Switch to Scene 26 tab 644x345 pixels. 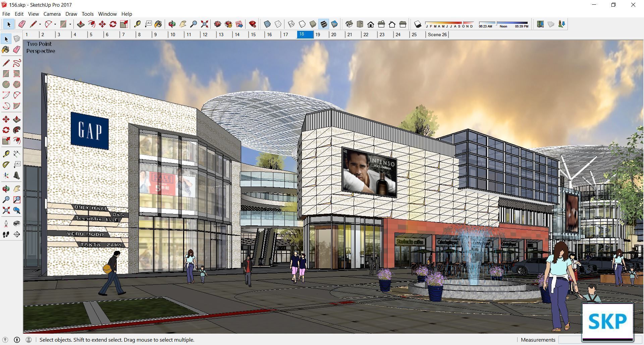click(437, 34)
